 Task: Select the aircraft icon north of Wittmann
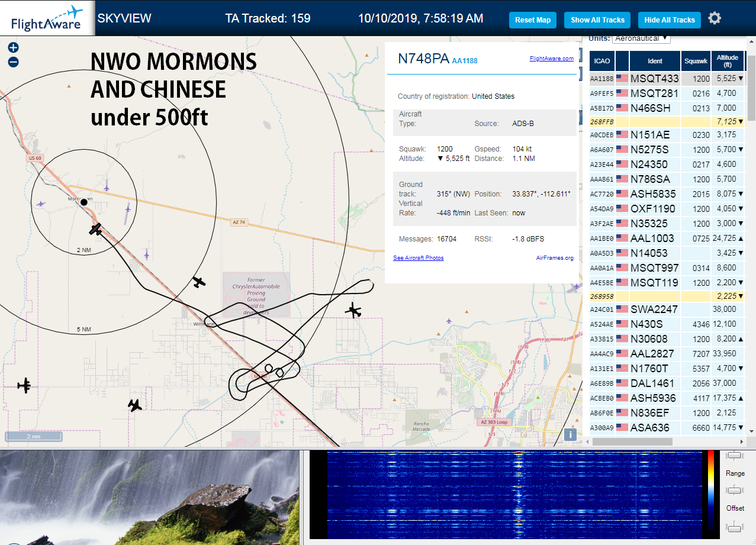[x=200, y=282]
